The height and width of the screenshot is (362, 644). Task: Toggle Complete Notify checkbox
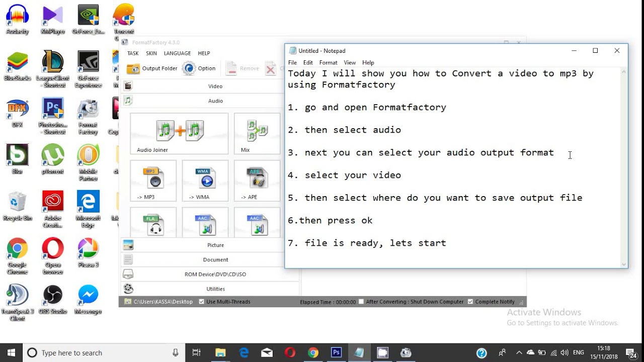[x=470, y=302]
